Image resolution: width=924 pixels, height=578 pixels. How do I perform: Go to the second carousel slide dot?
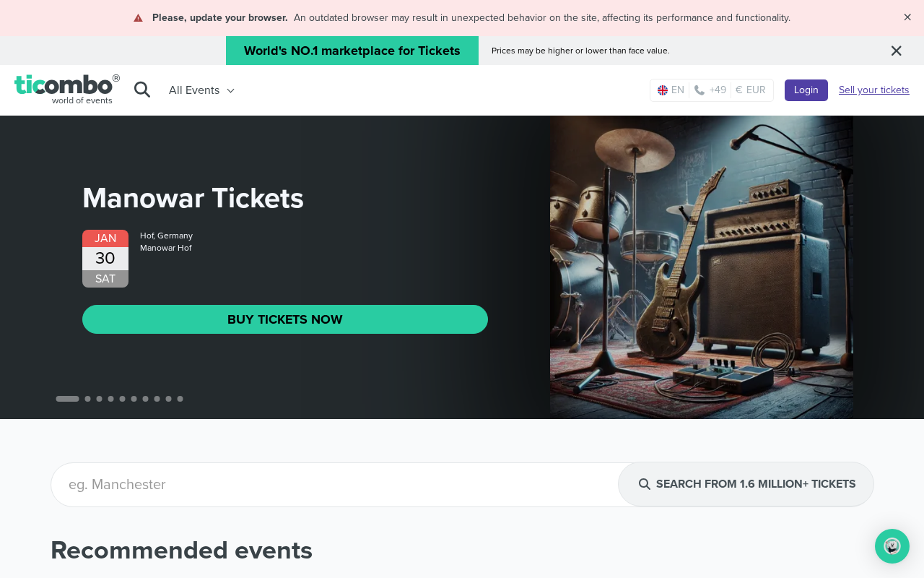coord(87,399)
